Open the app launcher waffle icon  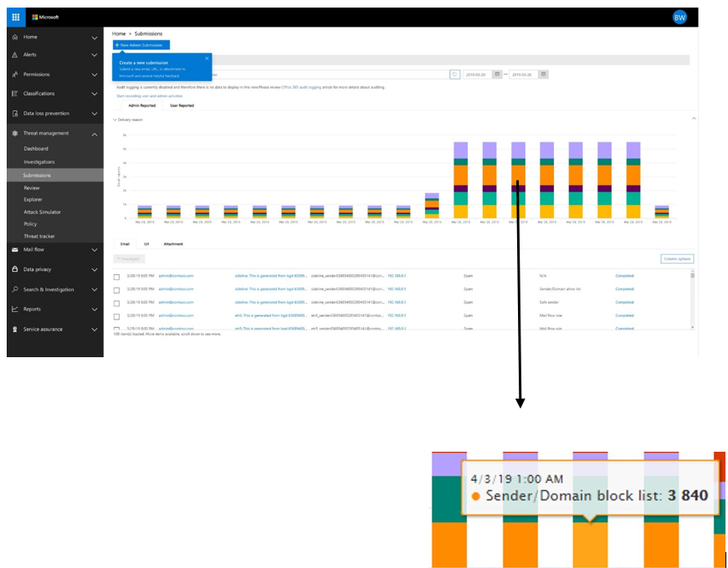pos(15,18)
